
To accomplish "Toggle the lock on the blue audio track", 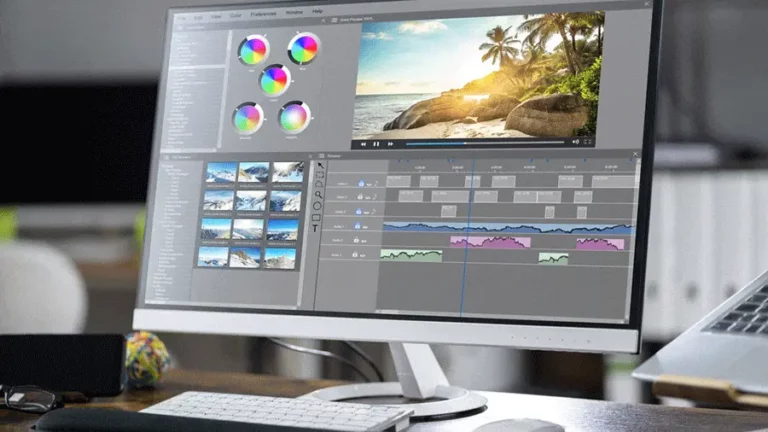I will (355, 226).
